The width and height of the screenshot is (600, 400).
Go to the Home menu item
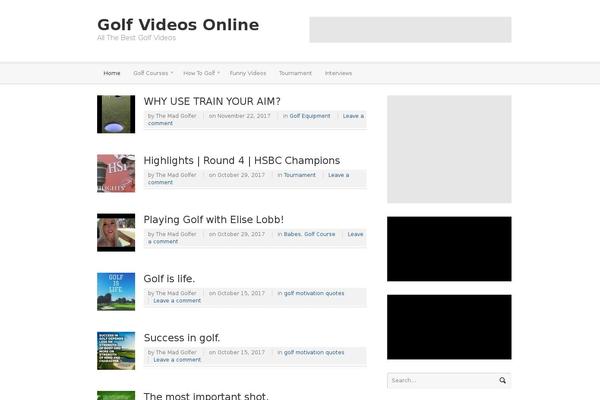point(112,73)
